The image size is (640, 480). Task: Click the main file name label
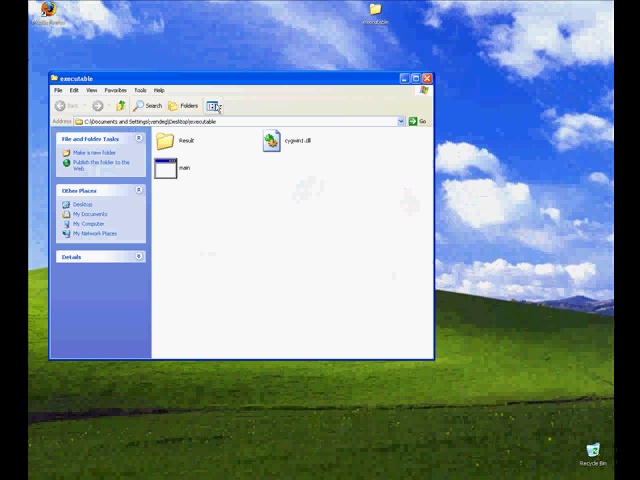(x=184, y=168)
